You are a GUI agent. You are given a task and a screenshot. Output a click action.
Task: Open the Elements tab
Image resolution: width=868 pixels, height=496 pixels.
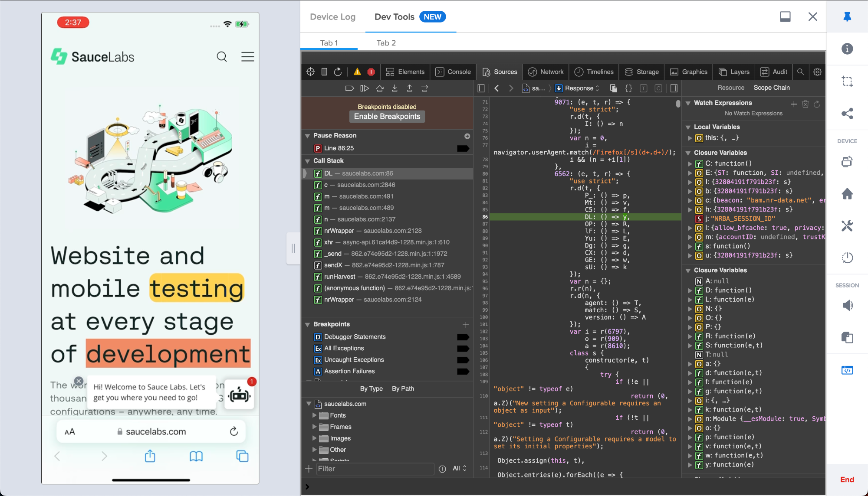tap(405, 72)
